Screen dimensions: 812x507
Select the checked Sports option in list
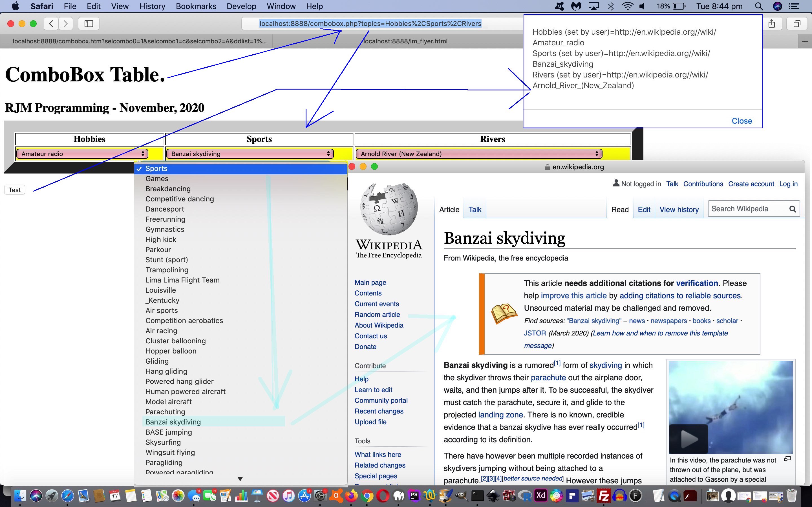click(x=156, y=169)
